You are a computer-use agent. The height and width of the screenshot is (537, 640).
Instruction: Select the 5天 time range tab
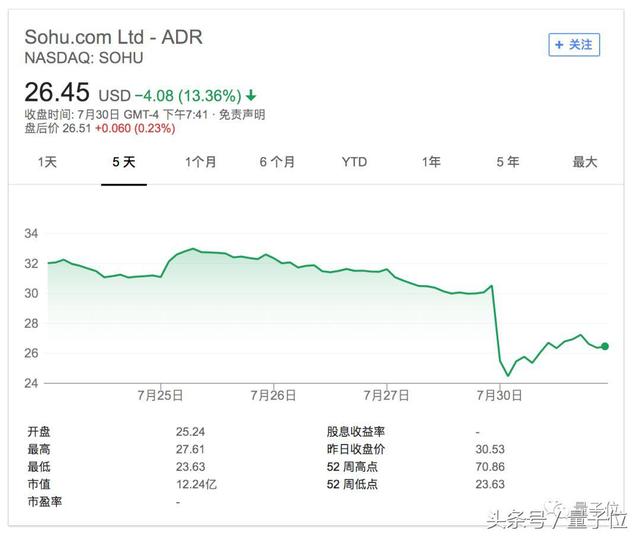[124, 162]
